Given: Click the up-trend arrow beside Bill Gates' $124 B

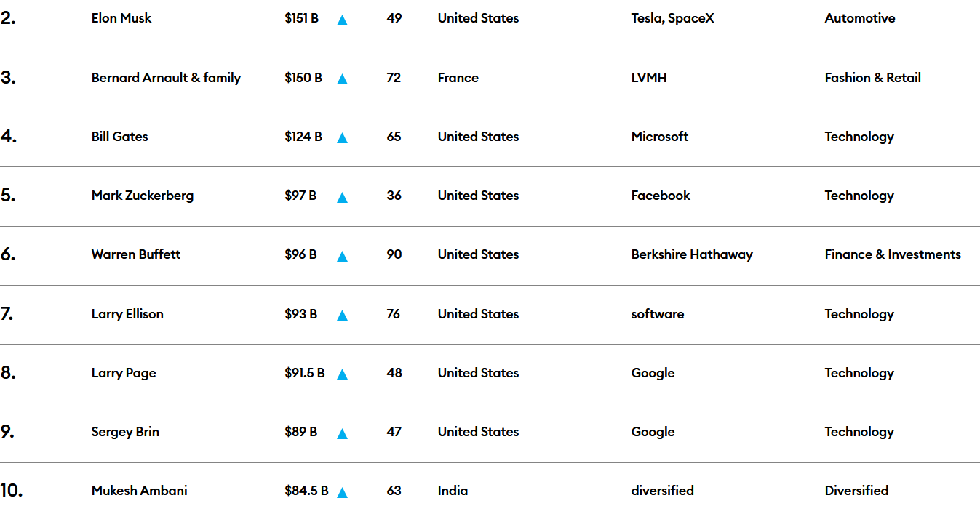Looking at the screenshot, I should click(342, 138).
